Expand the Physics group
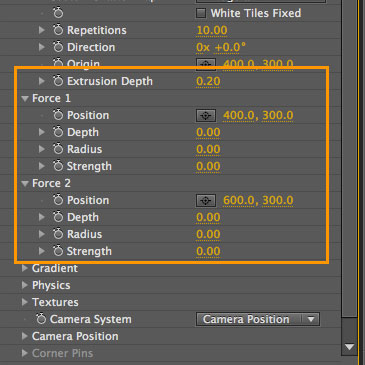 (24, 285)
